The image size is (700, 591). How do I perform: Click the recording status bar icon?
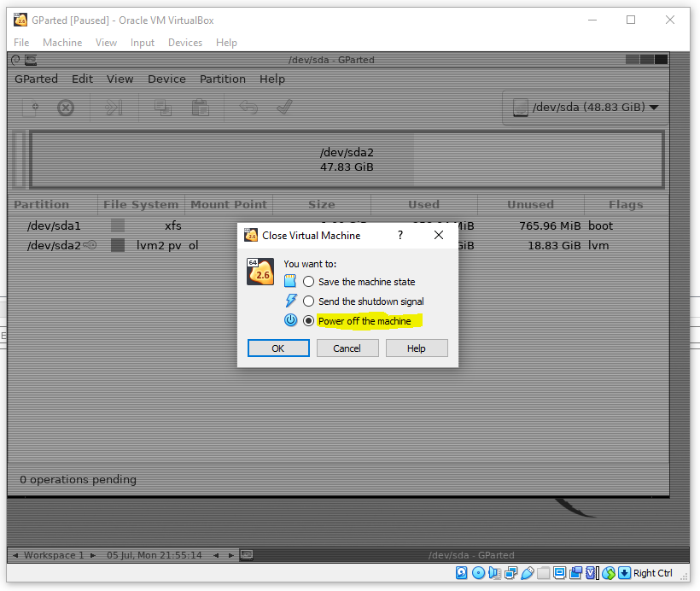point(576,573)
